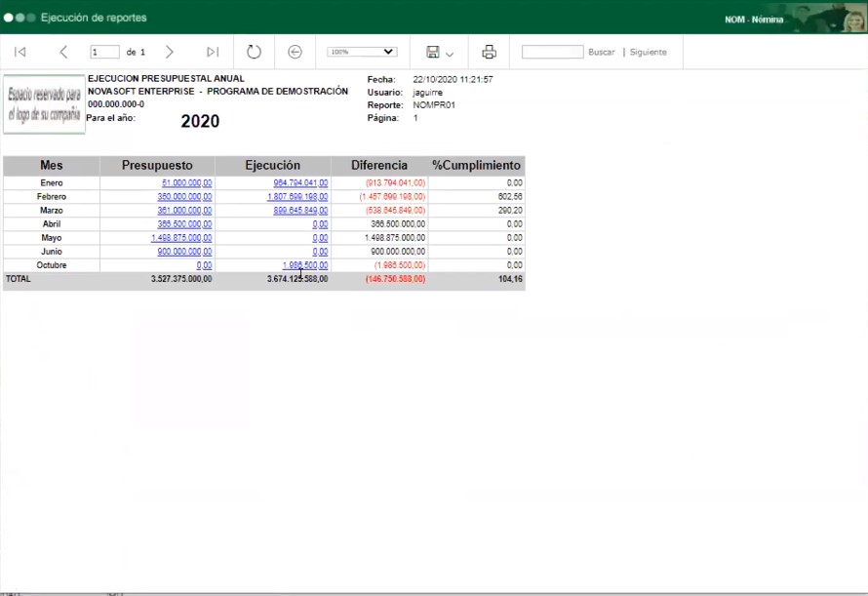
Task: Open Febrero execution 1.807.699.198,00 link
Action: 297,197
